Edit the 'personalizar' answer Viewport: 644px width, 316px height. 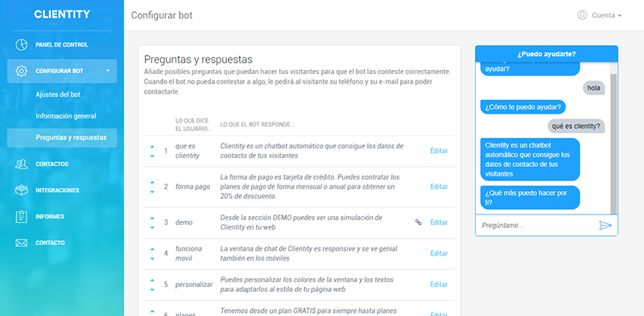click(439, 285)
